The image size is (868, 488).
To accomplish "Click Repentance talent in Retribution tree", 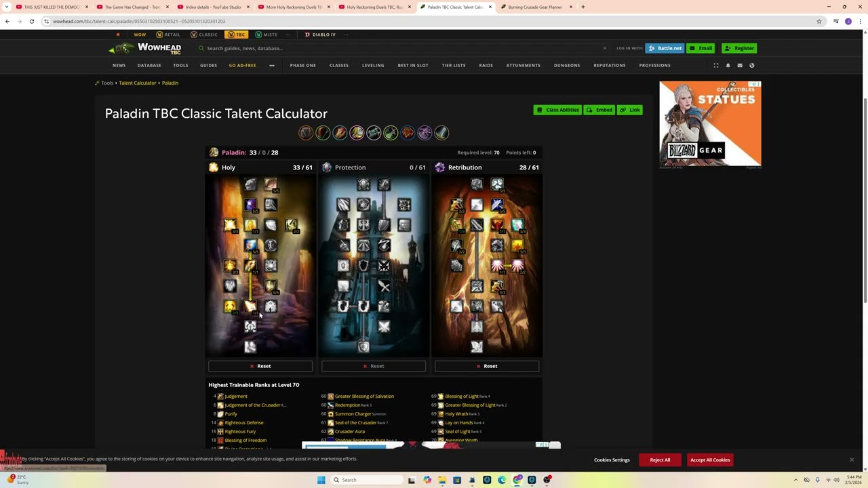I will tap(477, 306).
